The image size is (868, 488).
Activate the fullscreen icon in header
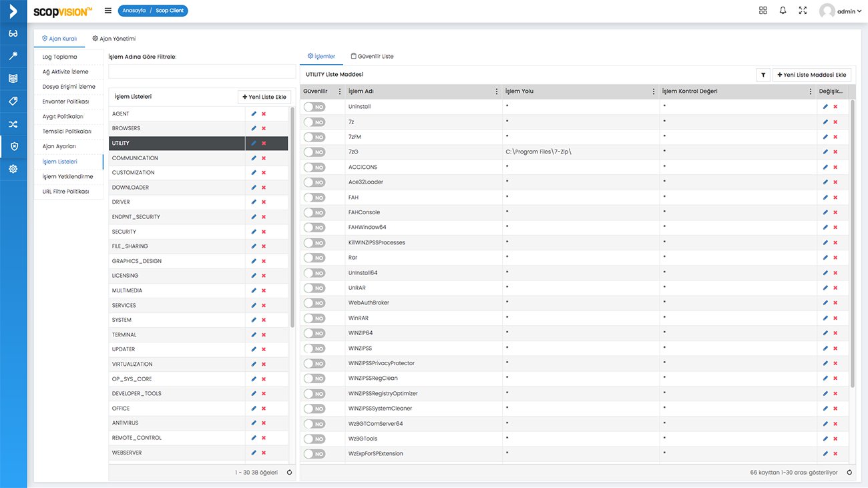[x=803, y=11]
